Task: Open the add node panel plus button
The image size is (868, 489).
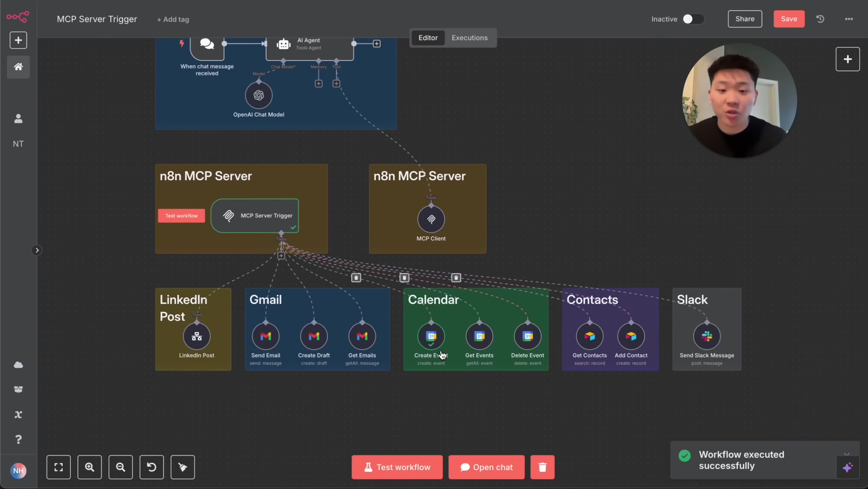Action: [848, 59]
